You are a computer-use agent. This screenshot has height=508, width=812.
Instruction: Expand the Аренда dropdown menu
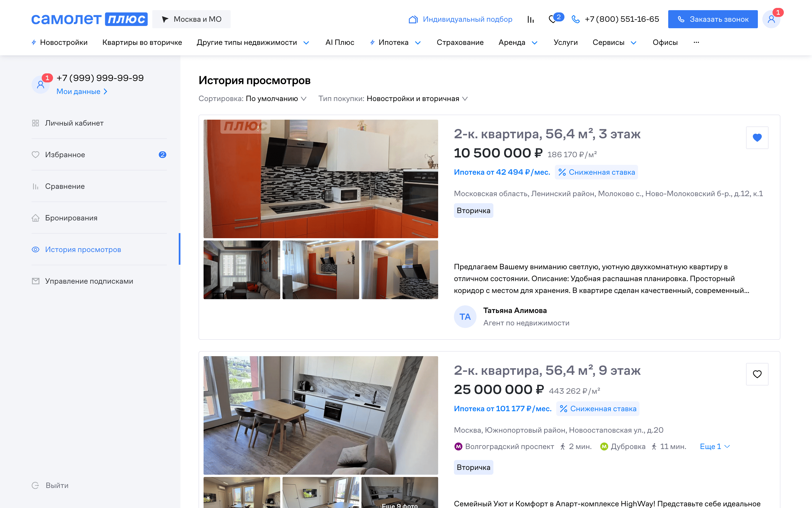518,42
